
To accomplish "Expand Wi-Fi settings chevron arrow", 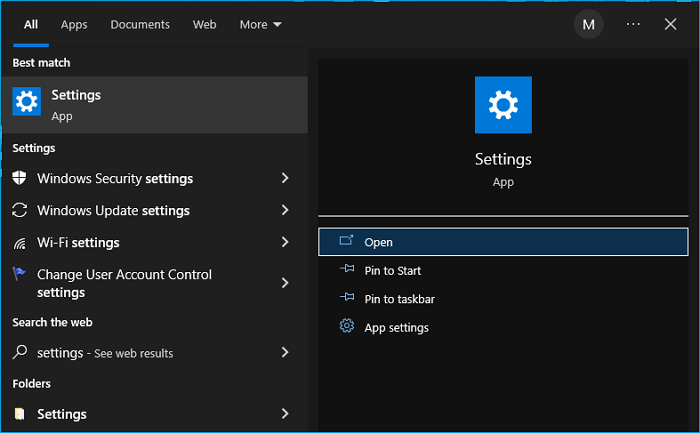I will [x=285, y=242].
